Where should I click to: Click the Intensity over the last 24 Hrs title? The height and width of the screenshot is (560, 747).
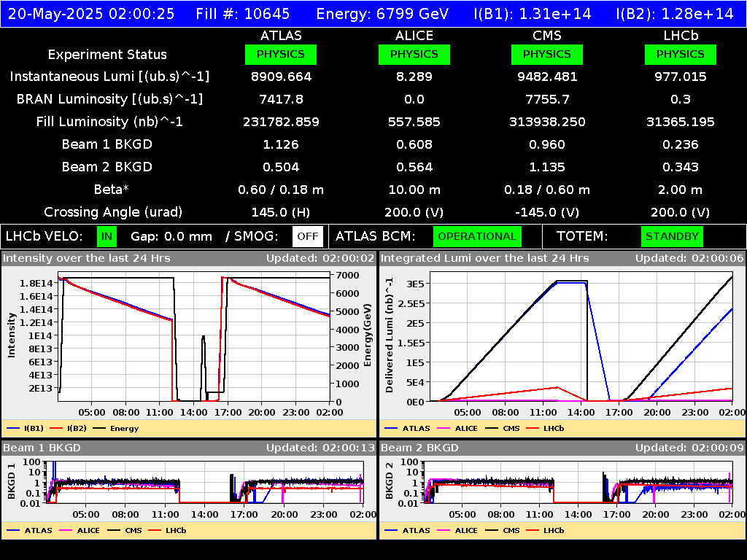(86, 258)
